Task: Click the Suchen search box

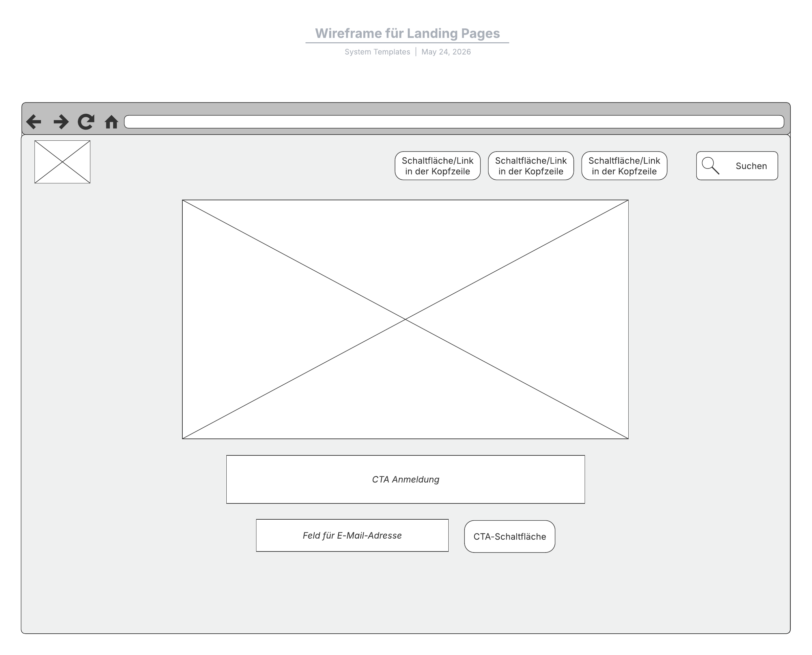Action: tap(737, 166)
